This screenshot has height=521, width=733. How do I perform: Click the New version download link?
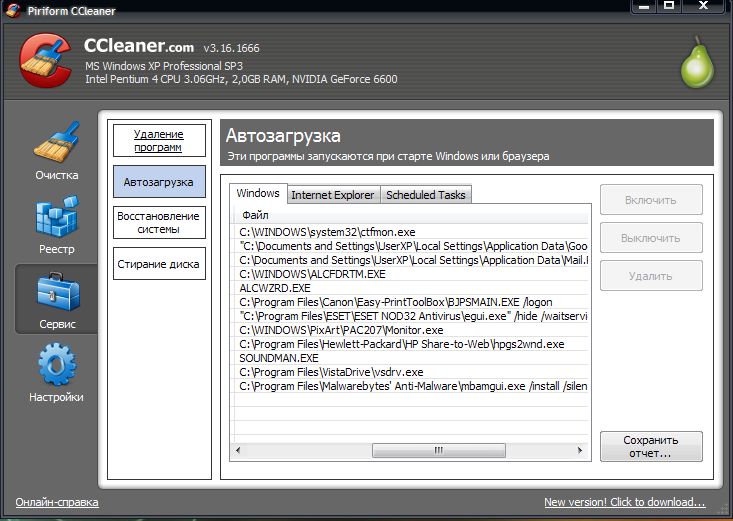point(624,502)
